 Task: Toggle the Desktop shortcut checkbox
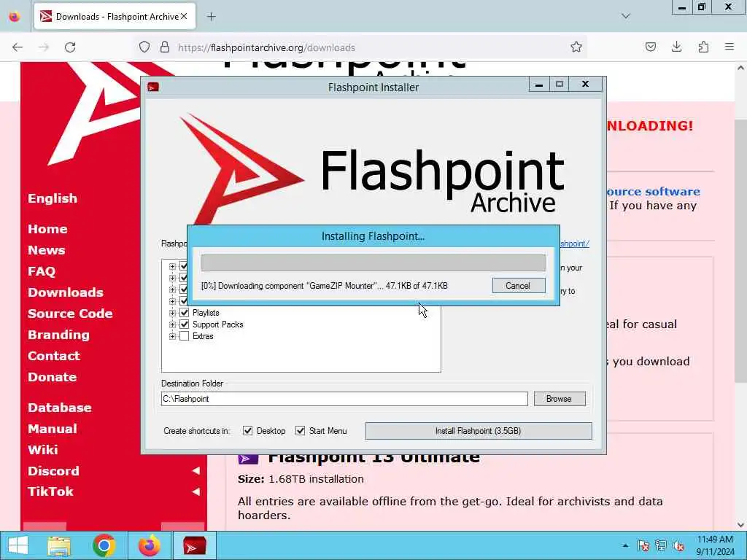point(248,430)
